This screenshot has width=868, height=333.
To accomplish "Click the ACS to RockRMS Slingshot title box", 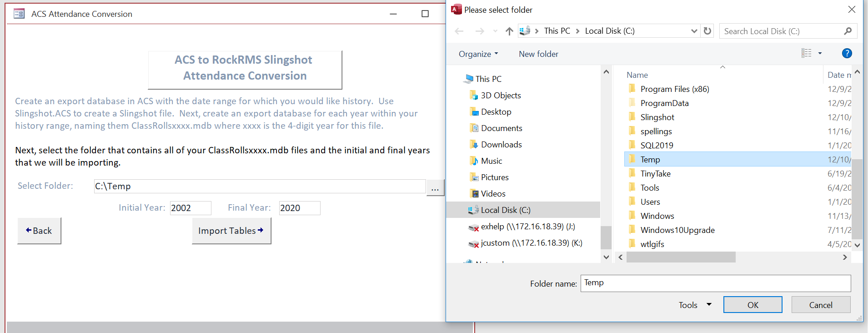I will 245,70.
